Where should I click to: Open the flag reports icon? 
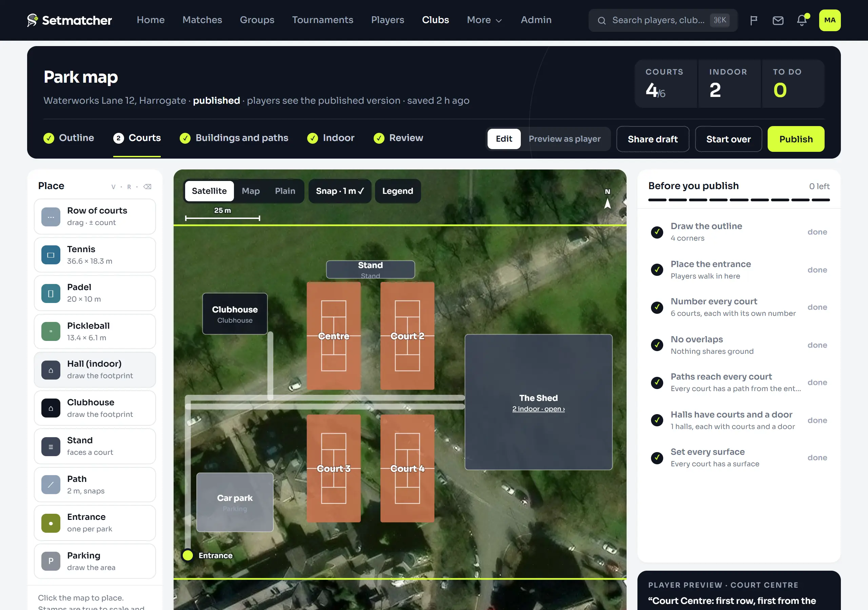[x=753, y=20]
